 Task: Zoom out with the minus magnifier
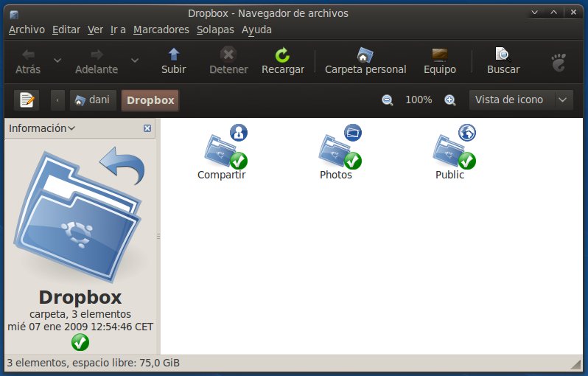pyautogui.click(x=388, y=100)
